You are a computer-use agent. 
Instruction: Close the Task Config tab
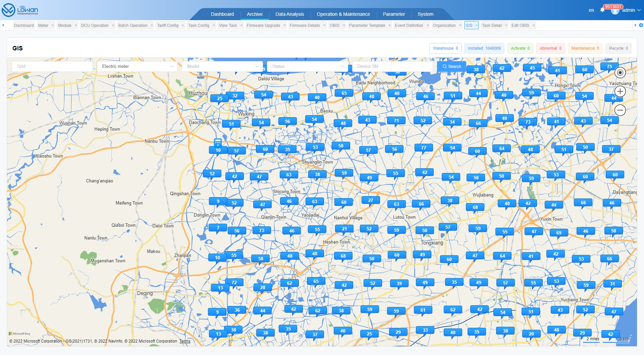214,25
